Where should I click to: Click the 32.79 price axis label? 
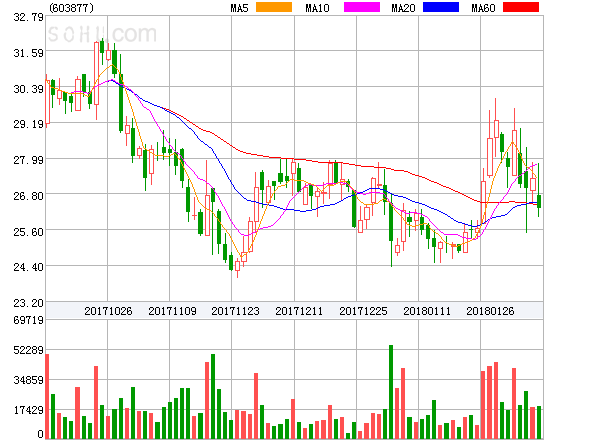pos(29,17)
